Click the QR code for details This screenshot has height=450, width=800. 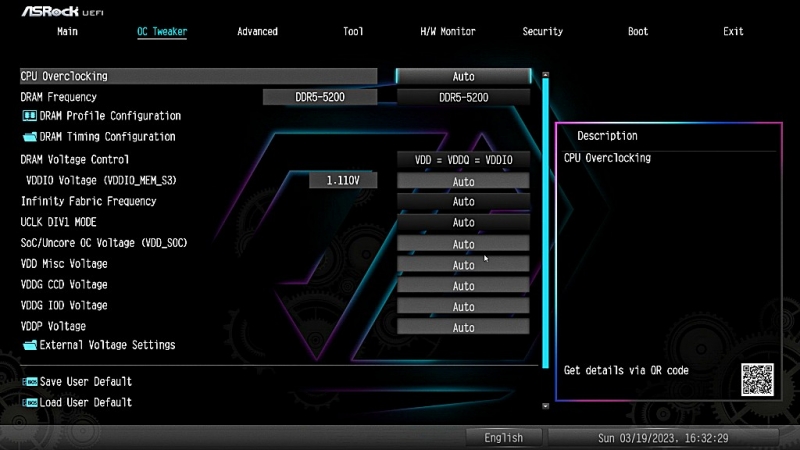[757, 380]
